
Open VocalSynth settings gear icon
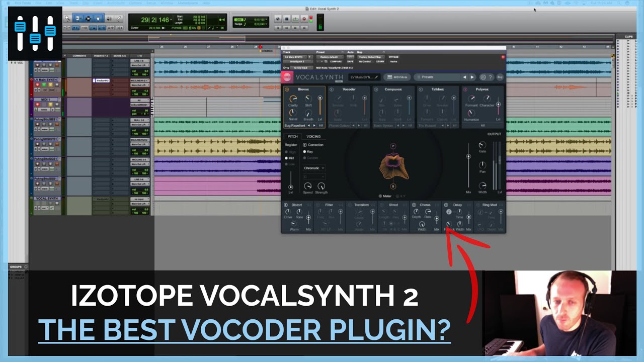[x=483, y=77]
